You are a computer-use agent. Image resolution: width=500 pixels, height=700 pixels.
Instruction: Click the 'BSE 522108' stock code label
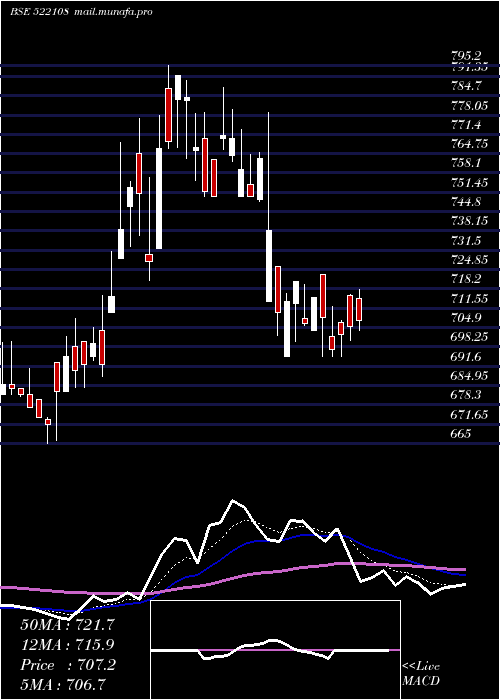point(39,12)
